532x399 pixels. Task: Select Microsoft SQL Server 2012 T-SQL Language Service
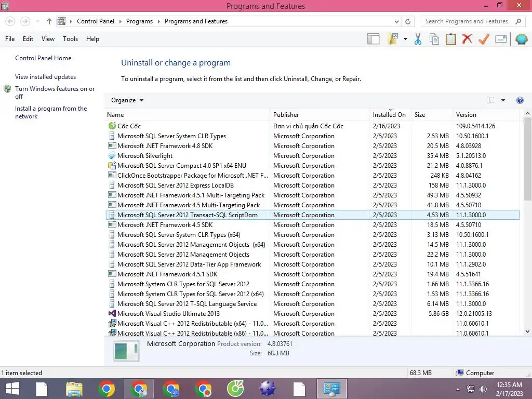click(x=312, y=303)
